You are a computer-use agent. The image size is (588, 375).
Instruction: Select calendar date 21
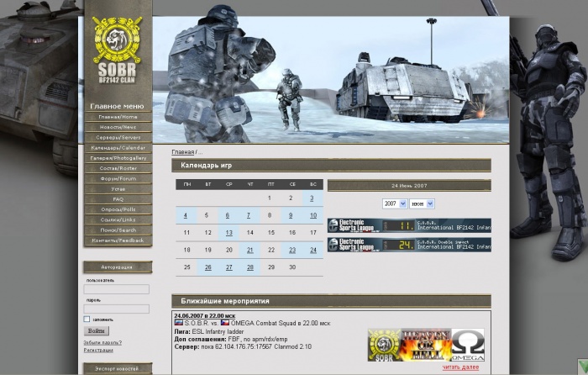250,250
